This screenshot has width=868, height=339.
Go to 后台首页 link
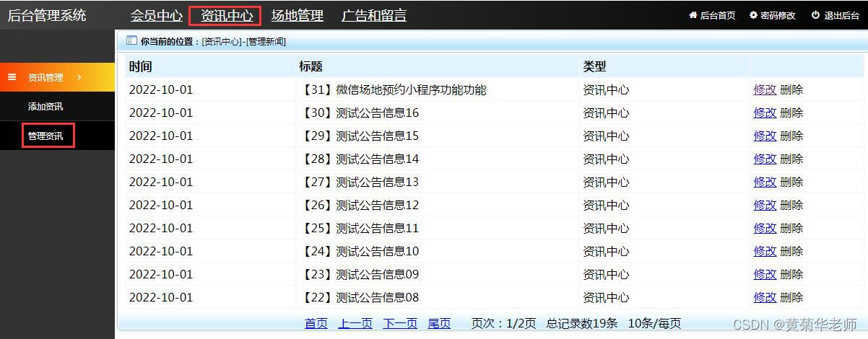click(718, 15)
